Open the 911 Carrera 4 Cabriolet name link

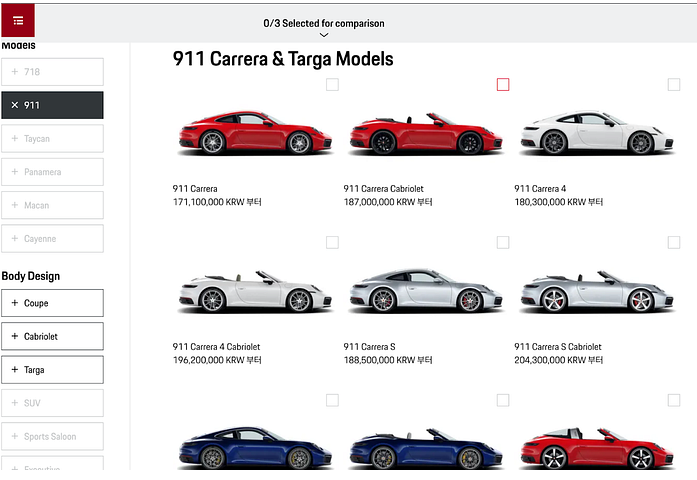216,347
